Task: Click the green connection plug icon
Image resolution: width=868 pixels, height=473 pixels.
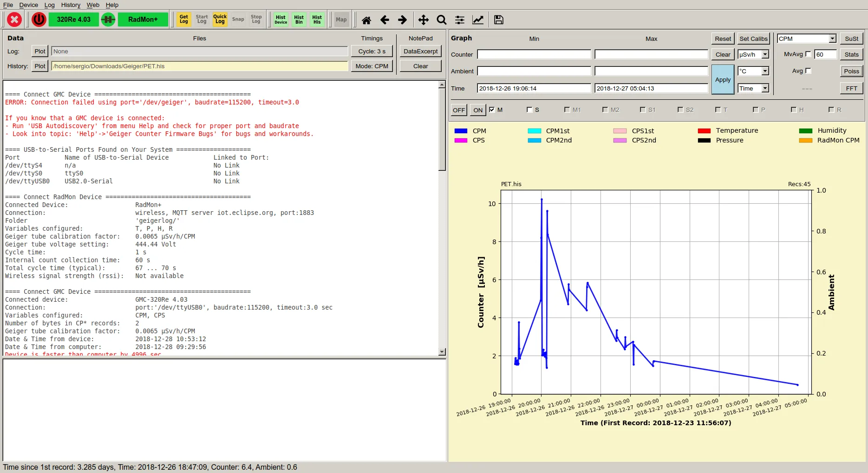Action: click(x=108, y=19)
